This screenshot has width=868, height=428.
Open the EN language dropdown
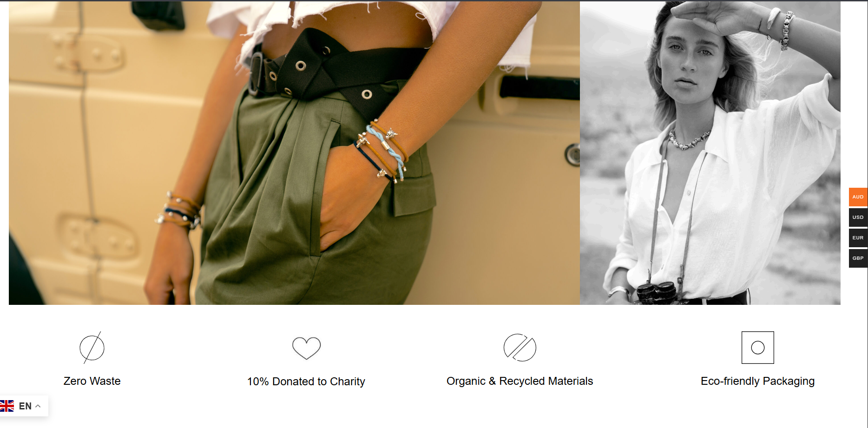point(24,406)
